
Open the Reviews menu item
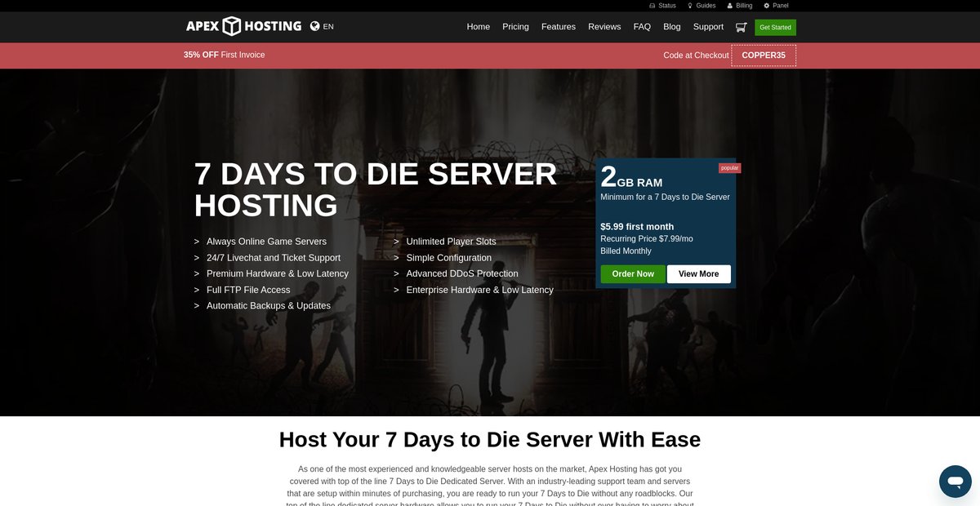point(604,27)
